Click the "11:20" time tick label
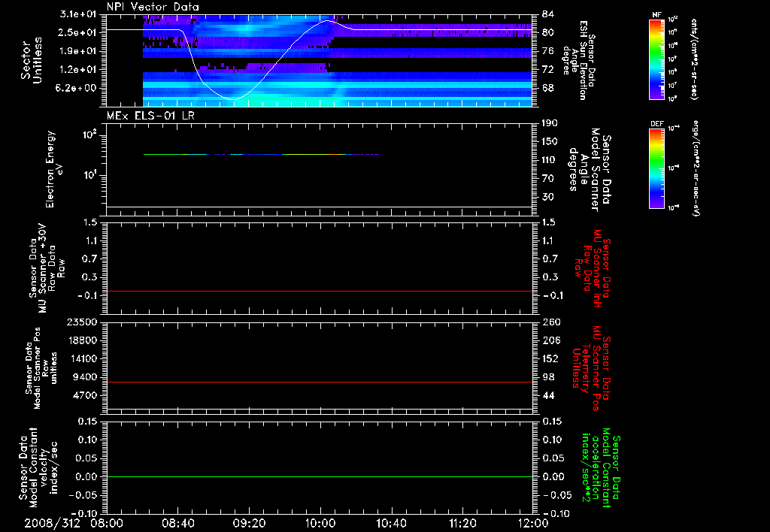The width and height of the screenshot is (770, 532). click(462, 523)
